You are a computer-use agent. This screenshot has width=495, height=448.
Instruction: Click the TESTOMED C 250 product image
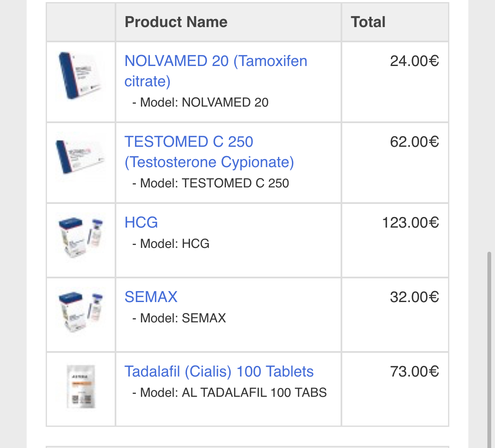click(81, 157)
